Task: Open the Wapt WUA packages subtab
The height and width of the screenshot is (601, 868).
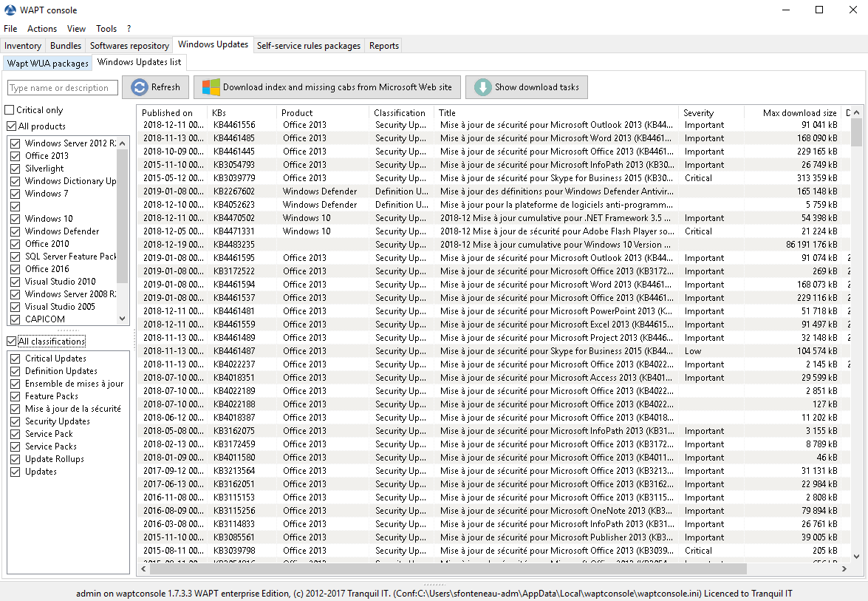Action: [x=47, y=63]
